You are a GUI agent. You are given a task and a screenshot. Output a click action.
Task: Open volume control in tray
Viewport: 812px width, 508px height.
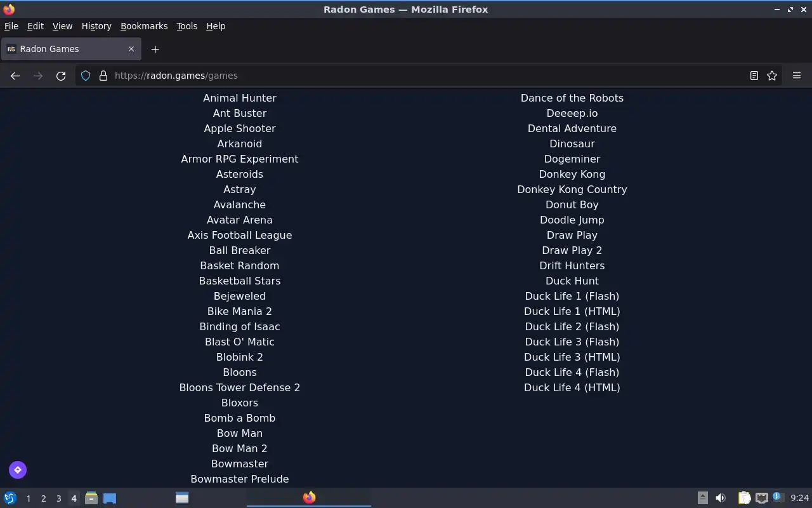point(721,498)
